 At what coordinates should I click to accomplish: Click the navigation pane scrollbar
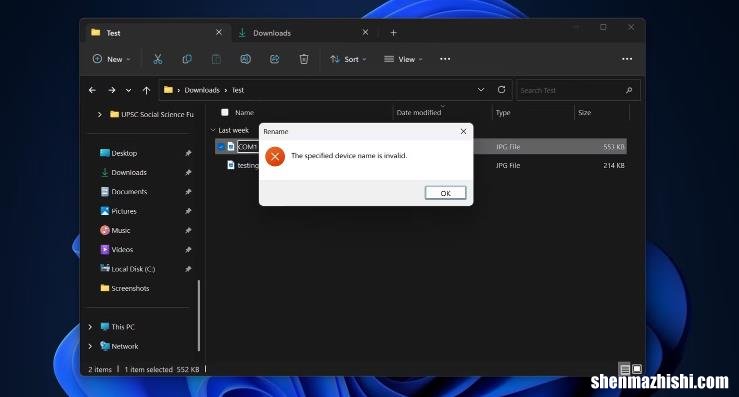point(199,315)
